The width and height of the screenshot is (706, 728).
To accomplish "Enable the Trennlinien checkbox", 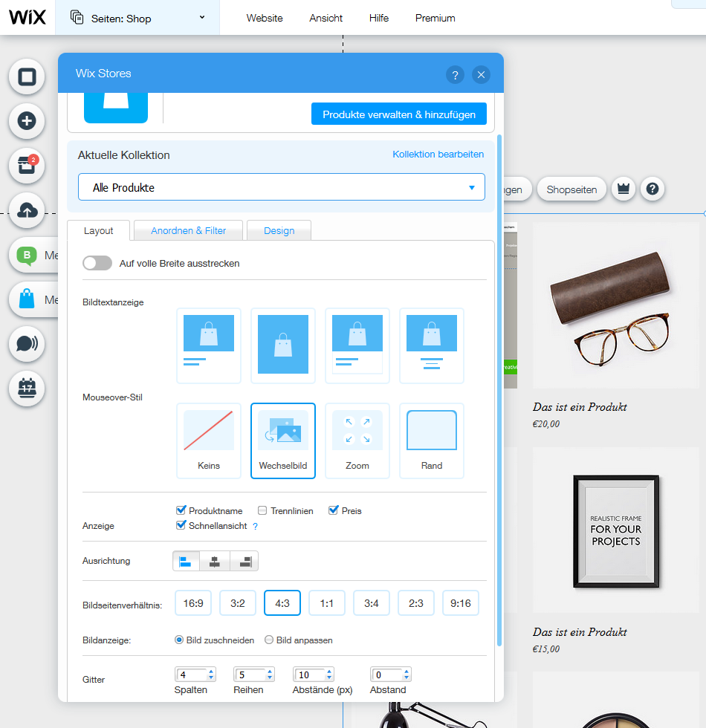I will pos(262,511).
